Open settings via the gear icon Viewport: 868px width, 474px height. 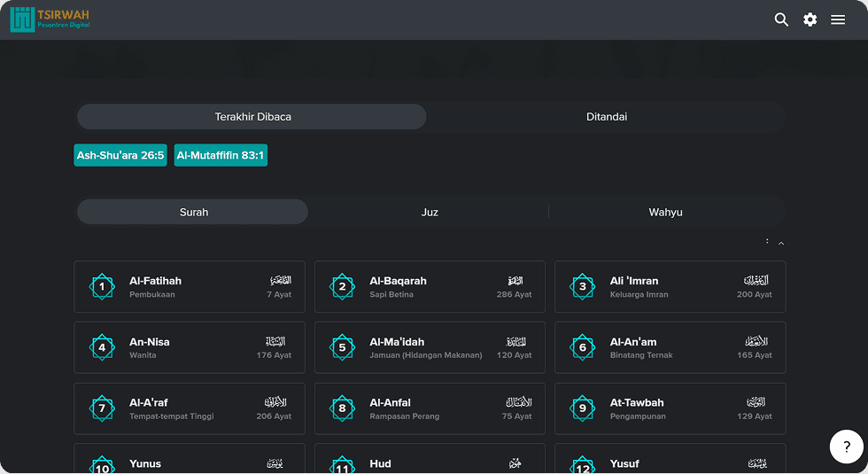pos(810,19)
